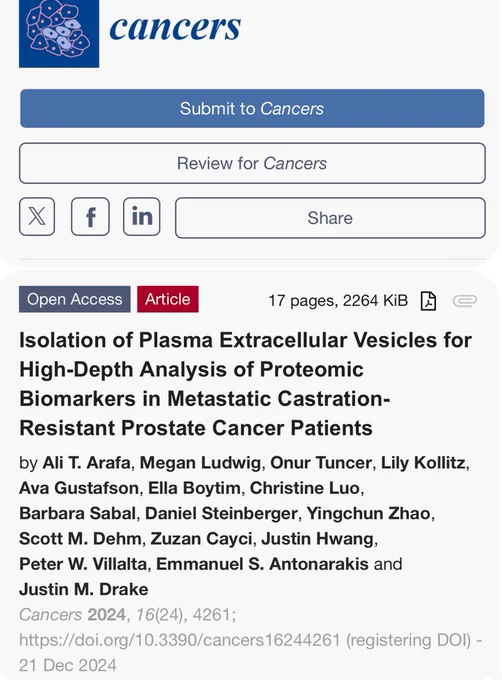The image size is (502, 680).
Task: Share on Facebook icon
Action: (x=90, y=216)
